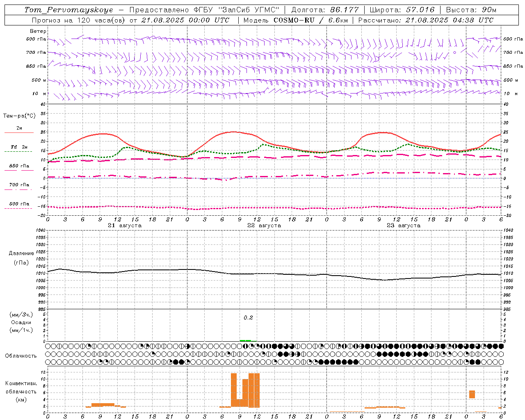Click the "Давление" pressure label
This screenshot has height=420, width=525.
(21, 253)
